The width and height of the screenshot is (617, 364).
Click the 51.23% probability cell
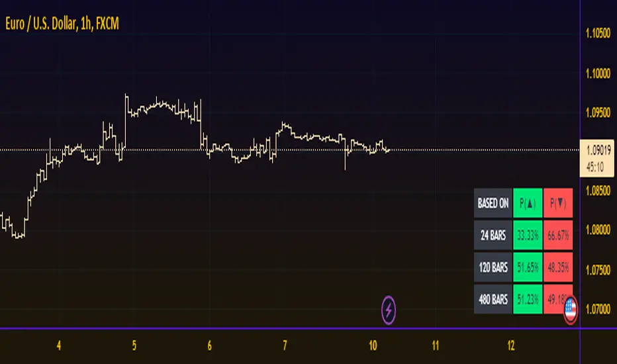coord(528,299)
